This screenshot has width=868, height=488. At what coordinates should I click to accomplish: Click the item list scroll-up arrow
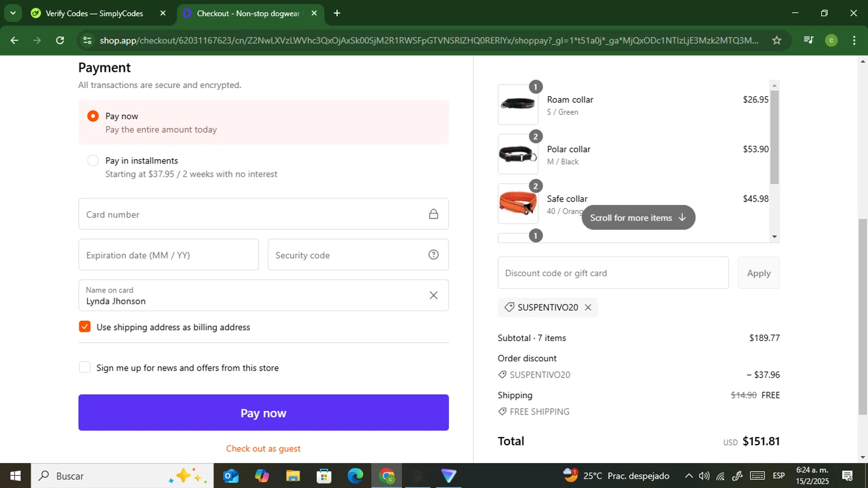(x=774, y=85)
